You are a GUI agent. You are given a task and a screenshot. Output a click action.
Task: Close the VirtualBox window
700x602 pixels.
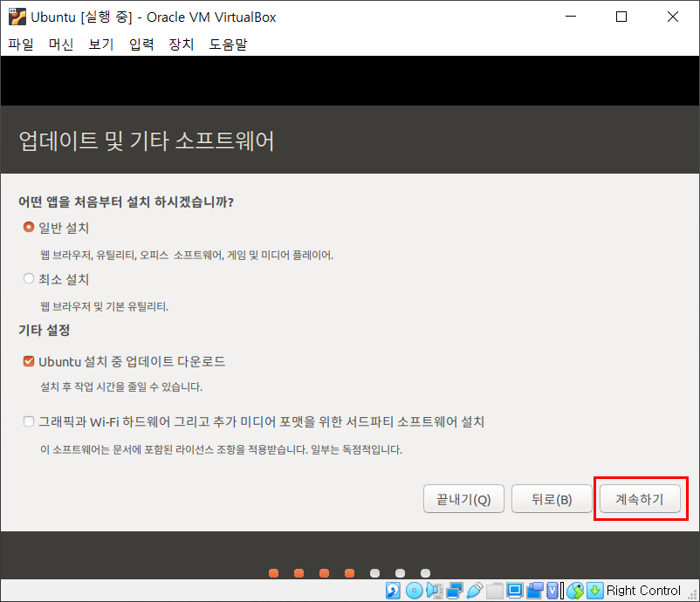click(673, 17)
